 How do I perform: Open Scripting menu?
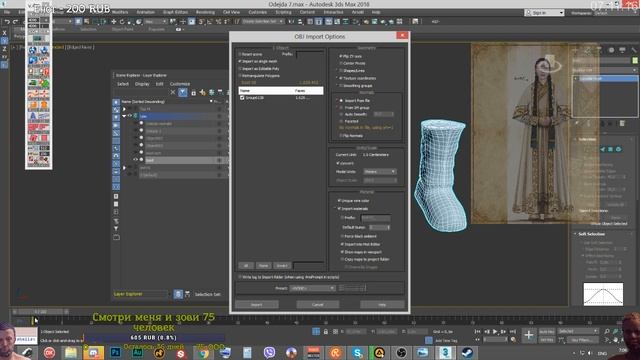[x=283, y=12]
